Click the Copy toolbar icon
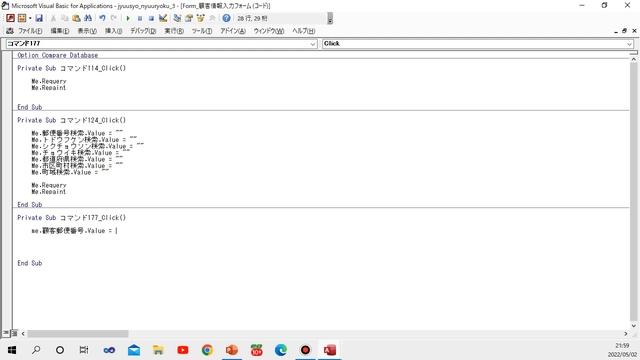Screen dimensions: 640x360 pyautogui.click(x=64, y=18)
